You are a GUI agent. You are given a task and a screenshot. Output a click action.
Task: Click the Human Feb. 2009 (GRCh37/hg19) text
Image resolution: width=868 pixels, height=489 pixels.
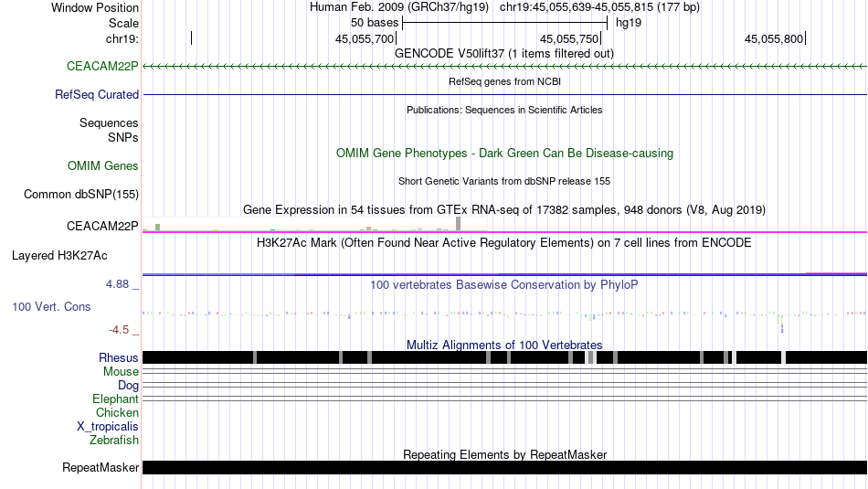coord(399,7)
